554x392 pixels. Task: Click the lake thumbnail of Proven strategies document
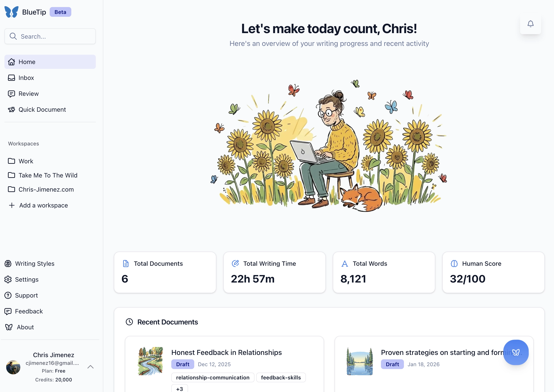(359, 361)
